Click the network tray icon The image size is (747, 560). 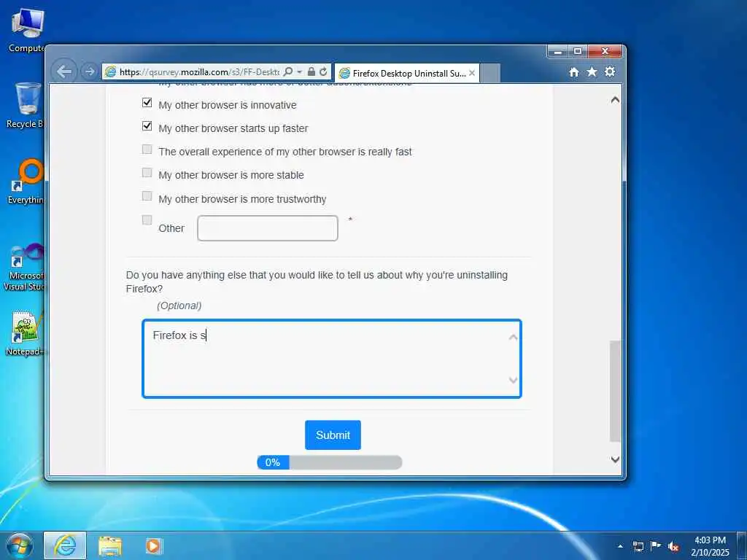pyautogui.click(x=638, y=547)
